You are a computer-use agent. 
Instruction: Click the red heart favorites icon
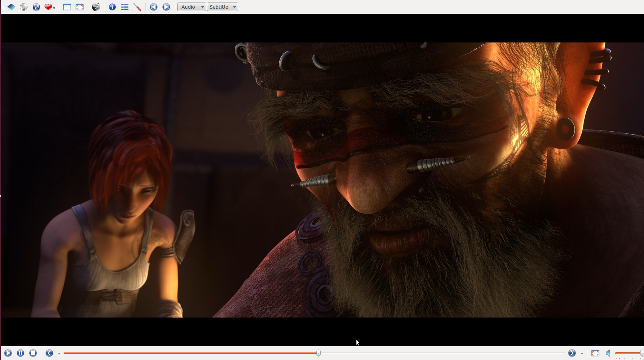click(x=48, y=7)
